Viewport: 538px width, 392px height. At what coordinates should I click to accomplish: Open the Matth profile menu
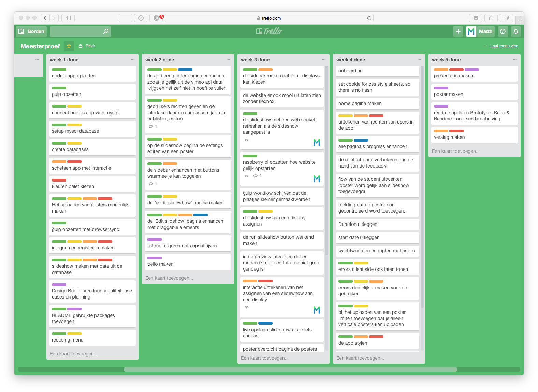pyautogui.click(x=481, y=31)
